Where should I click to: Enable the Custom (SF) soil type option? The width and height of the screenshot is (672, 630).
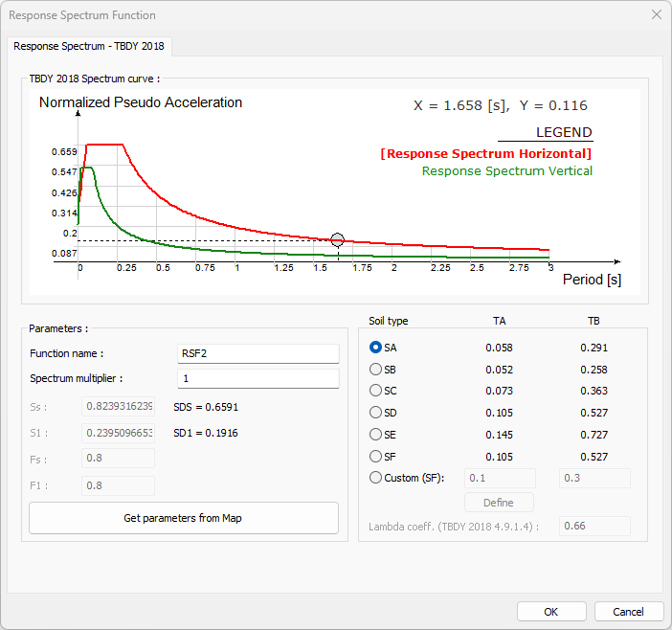click(x=376, y=478)
